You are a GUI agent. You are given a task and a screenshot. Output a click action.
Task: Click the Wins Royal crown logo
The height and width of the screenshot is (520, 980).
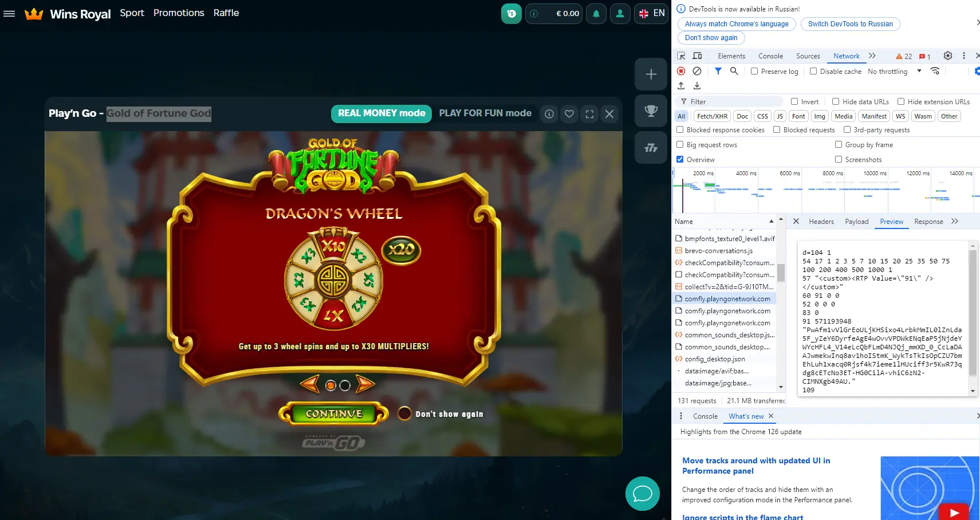pyautogui.click(x=34, y=14)
